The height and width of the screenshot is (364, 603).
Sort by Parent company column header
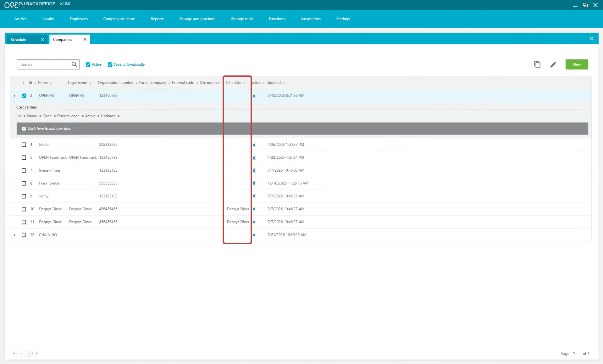point(152,83)
